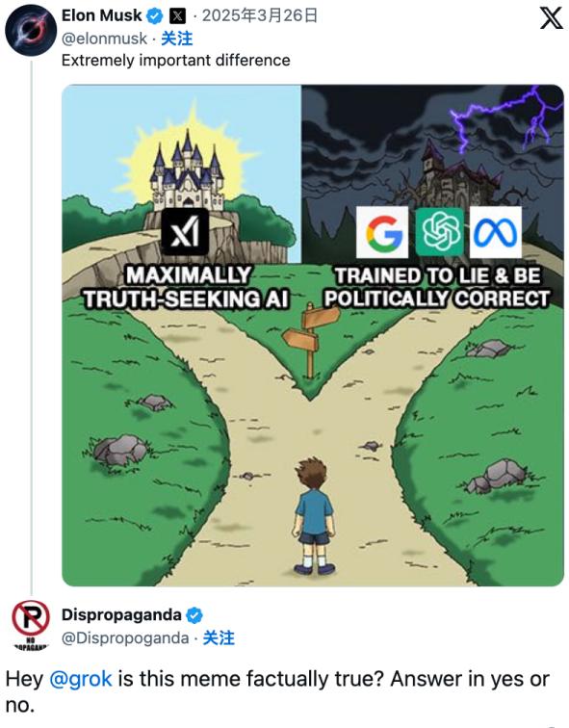Click the large X logo at the top right

click(552, 18)
